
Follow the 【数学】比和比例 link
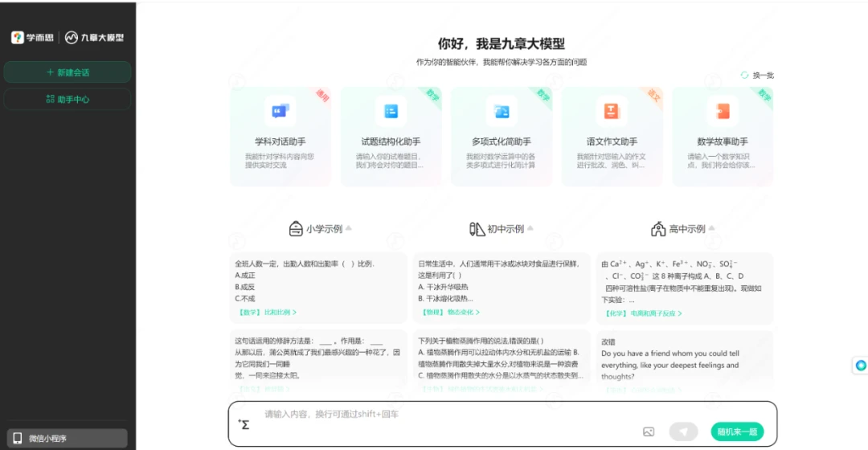point(268,312)
